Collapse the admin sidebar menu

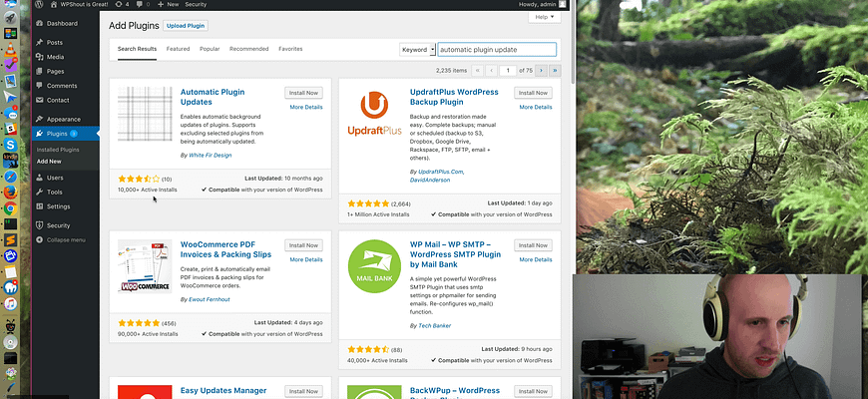[x=65, y=240]
